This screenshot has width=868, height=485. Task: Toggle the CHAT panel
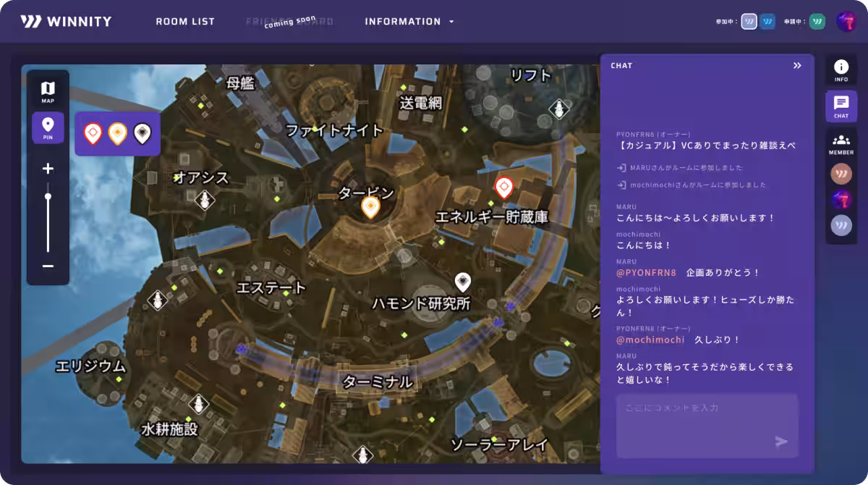coord(841,106)
